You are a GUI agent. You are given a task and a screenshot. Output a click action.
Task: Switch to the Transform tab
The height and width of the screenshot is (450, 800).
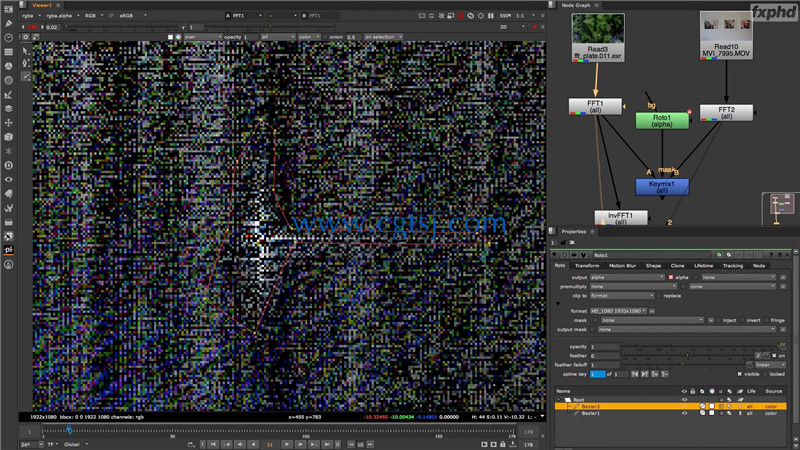pos(587,266)
